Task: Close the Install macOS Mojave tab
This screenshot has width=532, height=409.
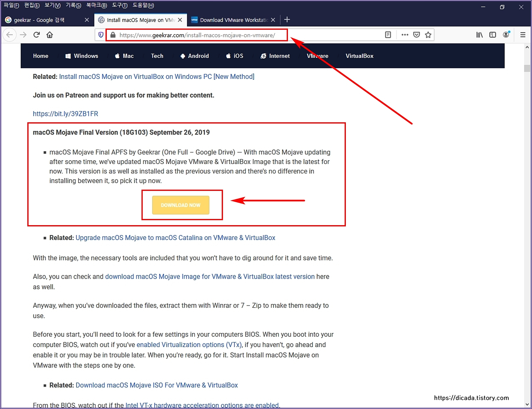Action: (x=180, y=20)
